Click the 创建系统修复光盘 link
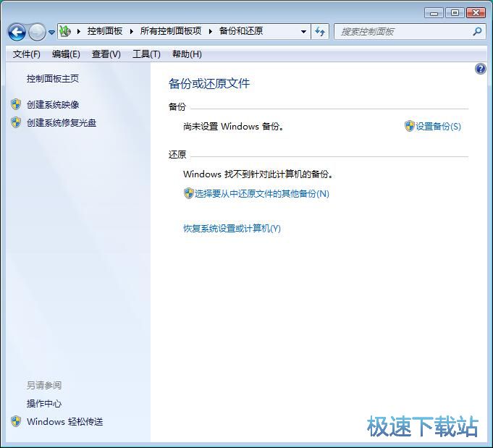493x448 pixels. click(x=62, y=122)
